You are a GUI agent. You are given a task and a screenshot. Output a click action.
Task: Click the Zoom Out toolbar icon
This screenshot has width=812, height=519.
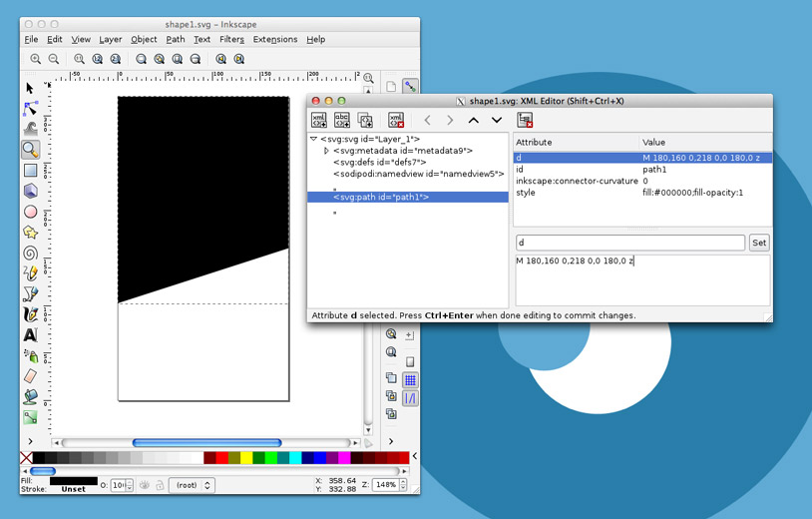click(x=53, y=59)
